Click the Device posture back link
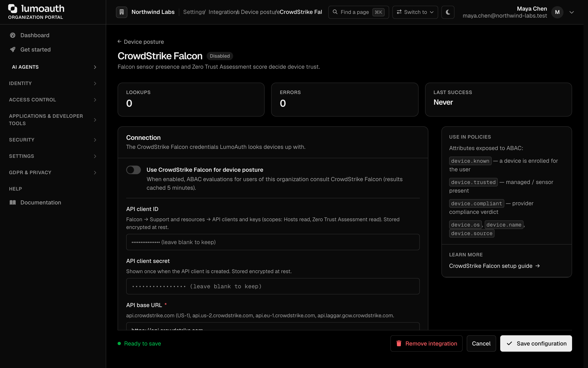Viewport: 588px width, 368px height. click(141, 42)
